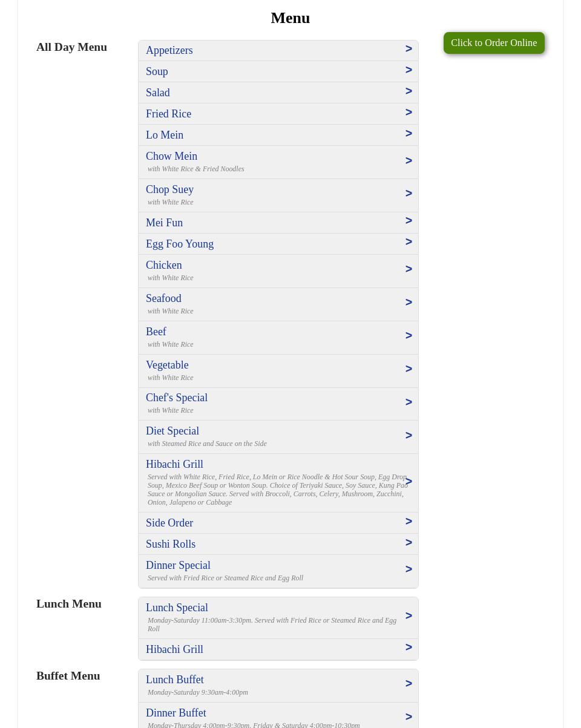Open the Mei Fun menu category

(164, 223)
